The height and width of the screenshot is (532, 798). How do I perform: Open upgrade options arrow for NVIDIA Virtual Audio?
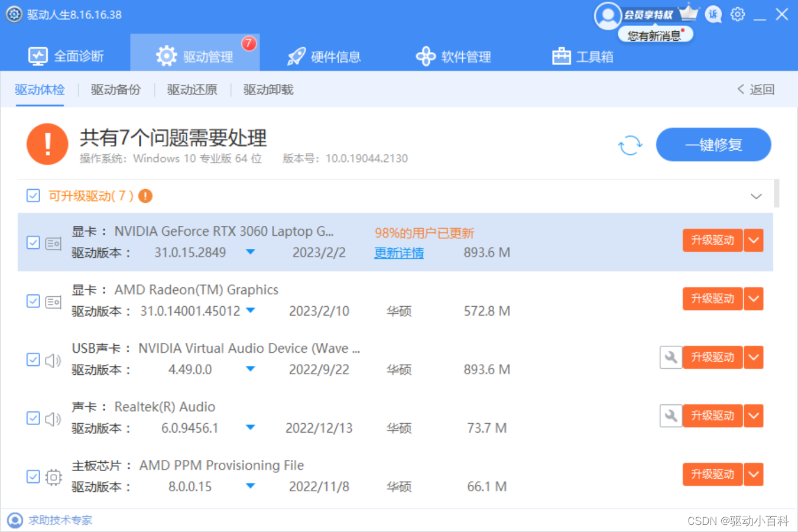pyautogui.click(x=754, y=357)
